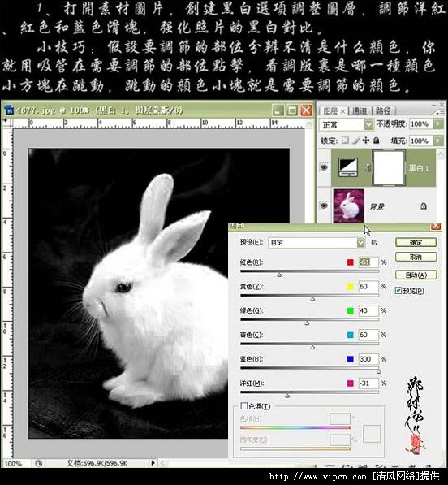Image resolution: width=448 pixels, height=485 pixels.
Task: Open the blend mode 正常 dropdown
Action: (x=346, y=124)
